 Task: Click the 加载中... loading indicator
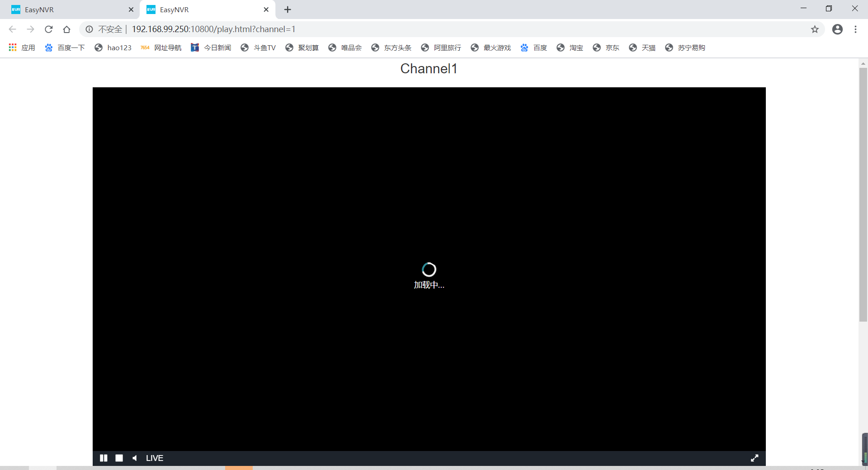[429, 276]
